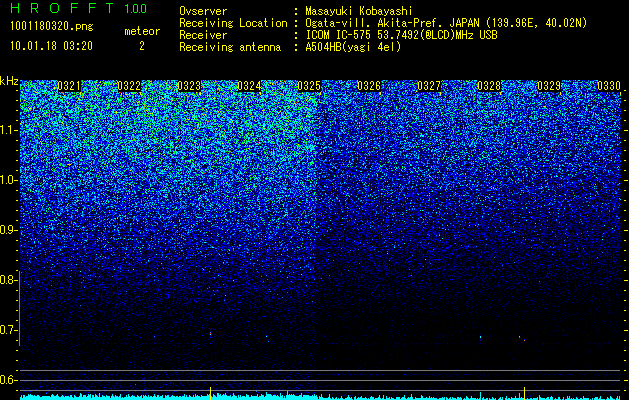The height and width of the screenshot is (400, 629).
Task: Click the 0324 time marker label
Action: click(x=249, y=86)
